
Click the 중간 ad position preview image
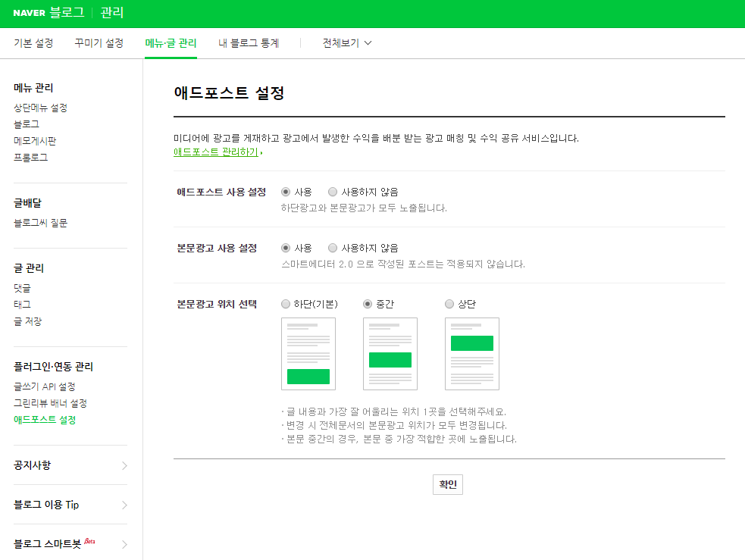390,354
